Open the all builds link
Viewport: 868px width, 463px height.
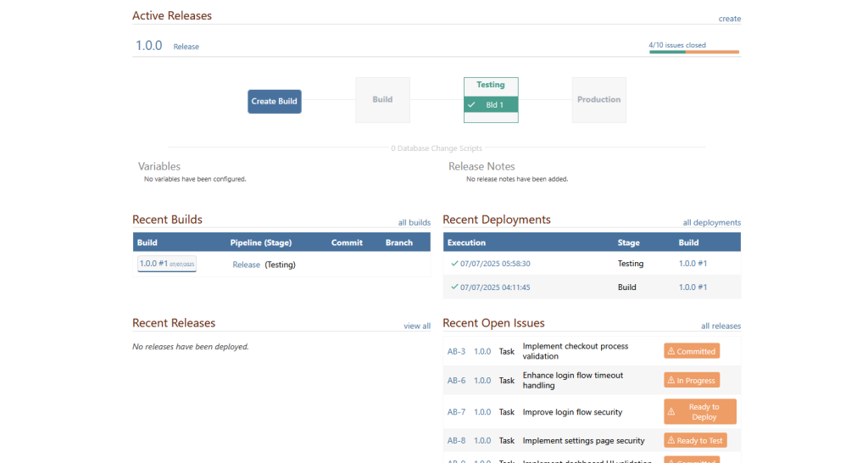coord(414,223)
